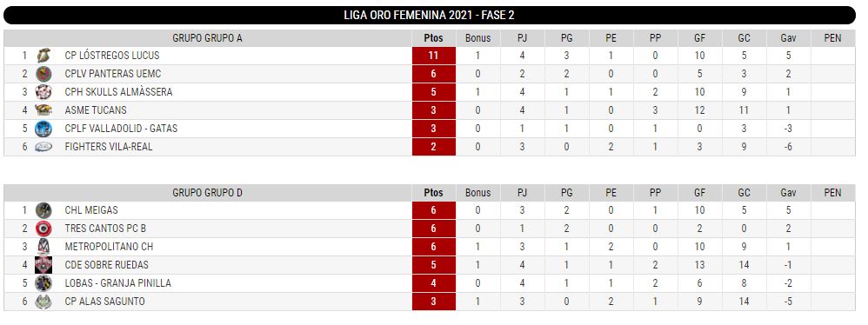Click the ASME Tucans team logo
The image size is (868, 325).
pos(43,110)
